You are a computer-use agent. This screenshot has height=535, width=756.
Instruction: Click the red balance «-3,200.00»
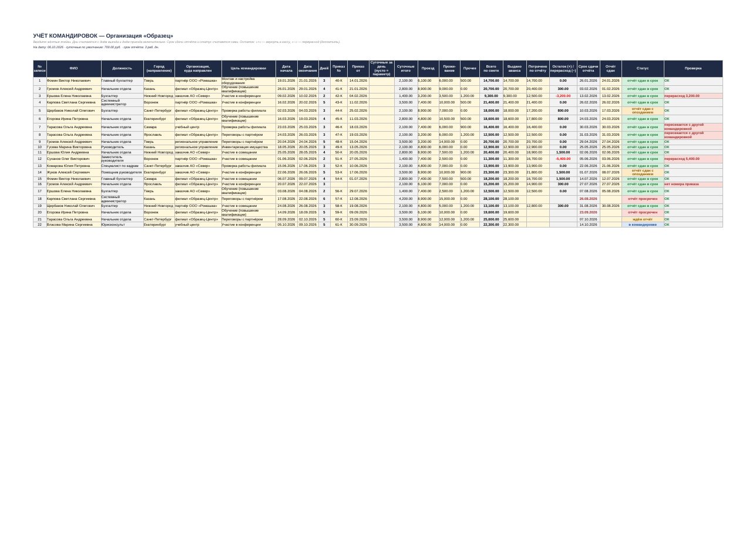coord(563,96)
